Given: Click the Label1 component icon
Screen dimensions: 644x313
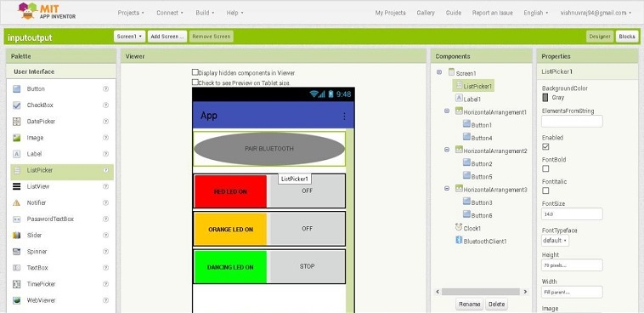Looking at the screenshot, I should pyautogui.click(x=459, y=99).
